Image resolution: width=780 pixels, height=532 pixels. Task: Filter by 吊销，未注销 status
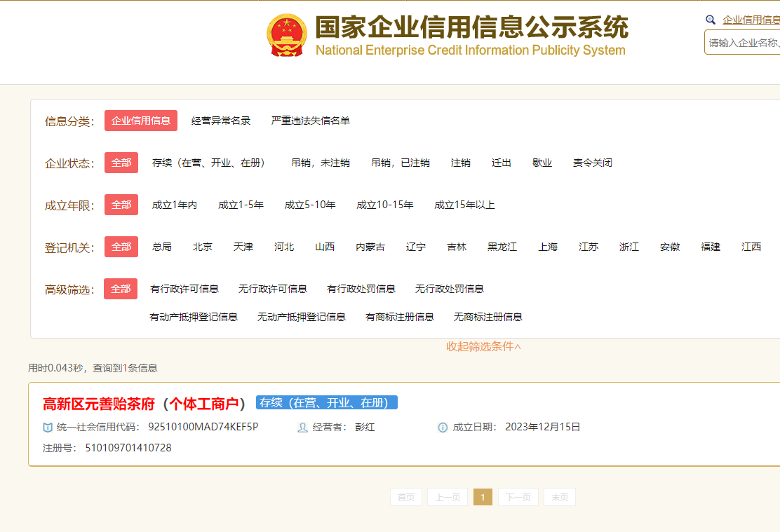(x=321, y=163)
